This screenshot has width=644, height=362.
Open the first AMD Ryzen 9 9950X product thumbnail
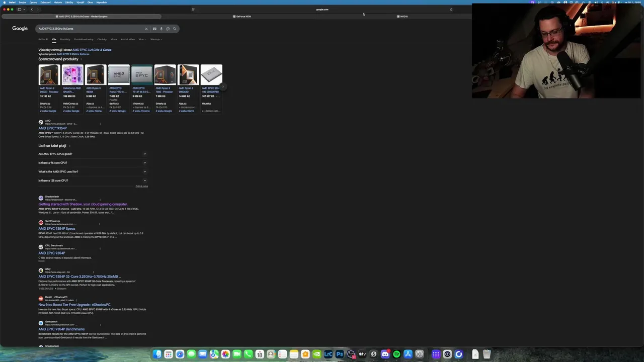[49, 75]
